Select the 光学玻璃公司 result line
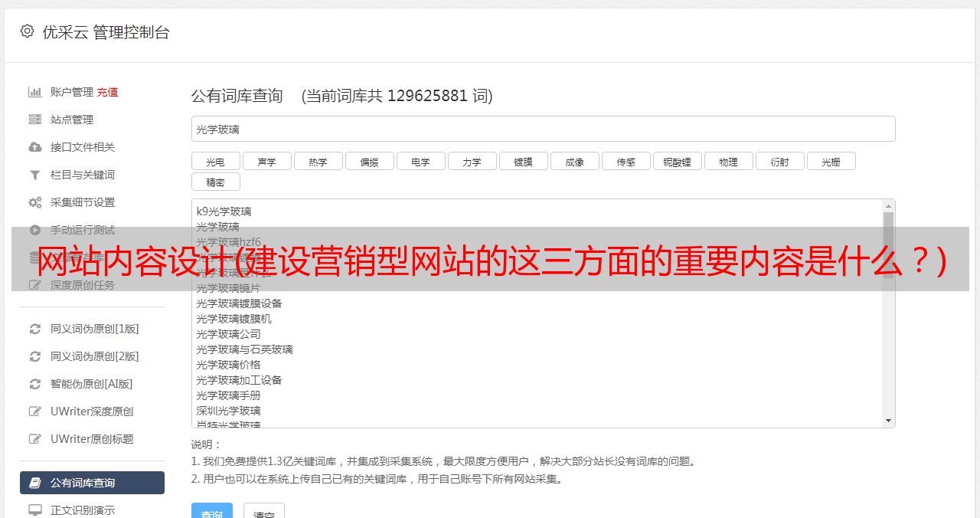The width and height of the screenshot is (980, 518). [228, 334]
